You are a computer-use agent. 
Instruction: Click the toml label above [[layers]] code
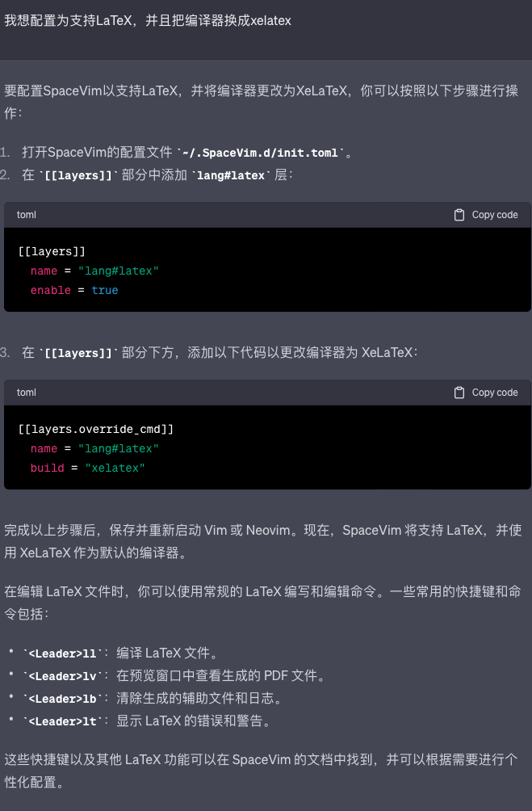27,215
